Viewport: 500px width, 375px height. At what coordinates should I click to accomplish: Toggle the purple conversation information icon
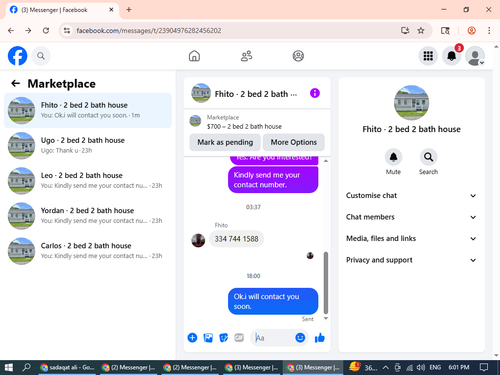pyautogui.click(x=315, y=93)
